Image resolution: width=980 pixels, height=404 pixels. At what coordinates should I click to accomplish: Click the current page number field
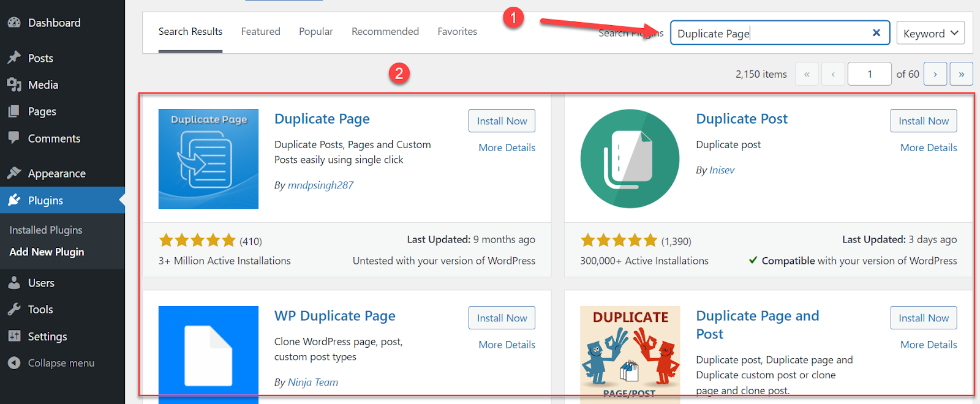tap(870, 74)
